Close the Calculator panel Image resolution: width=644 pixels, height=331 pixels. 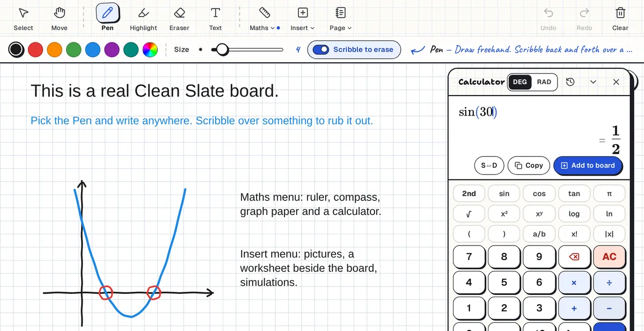(616, 82)
